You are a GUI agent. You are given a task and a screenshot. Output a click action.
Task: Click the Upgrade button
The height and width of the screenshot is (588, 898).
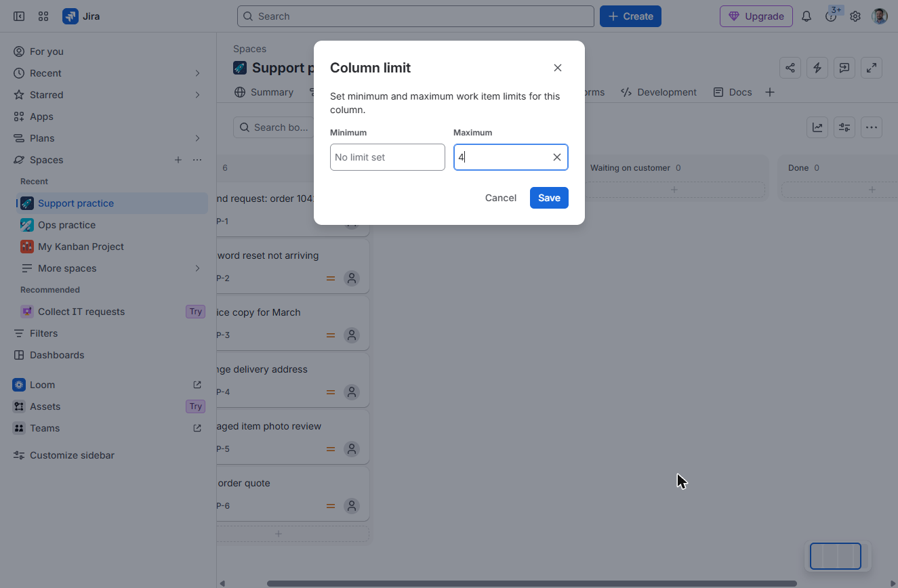click(756, 16)
